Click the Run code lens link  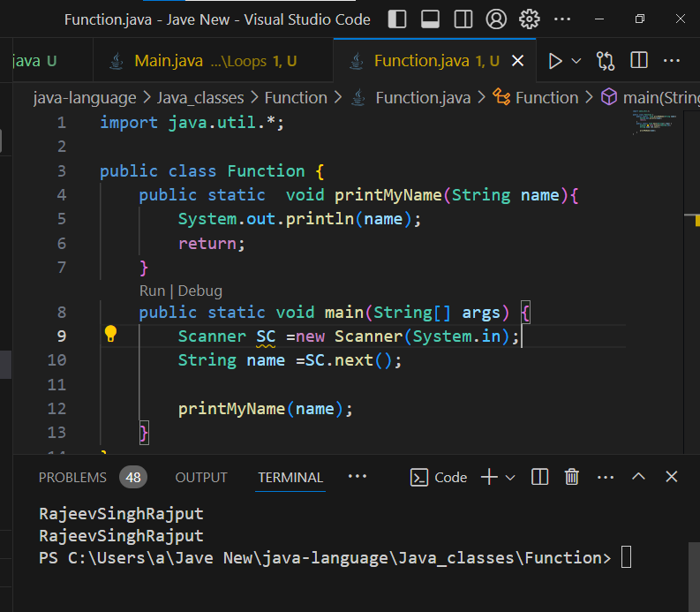[152, 291]
